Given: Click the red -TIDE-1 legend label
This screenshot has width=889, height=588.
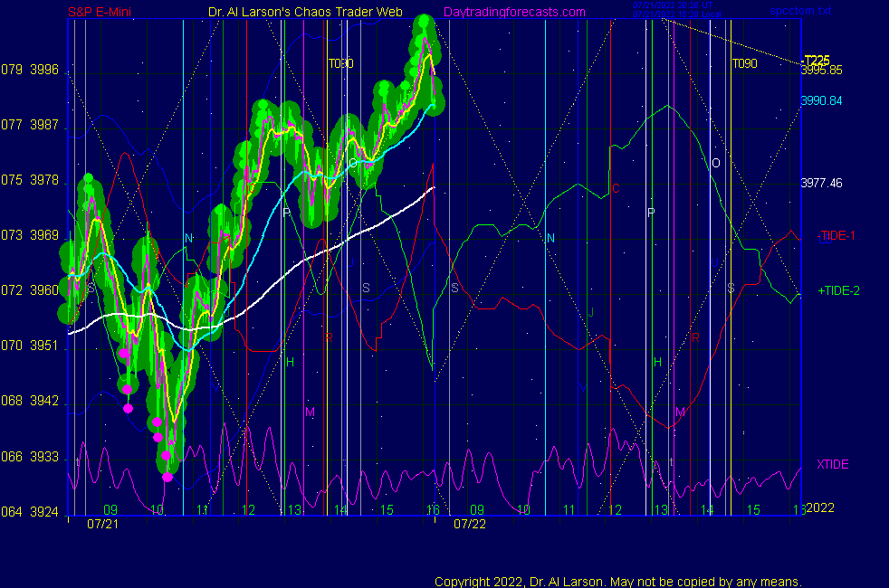Looking at the screenshot, I should point(836,236).
